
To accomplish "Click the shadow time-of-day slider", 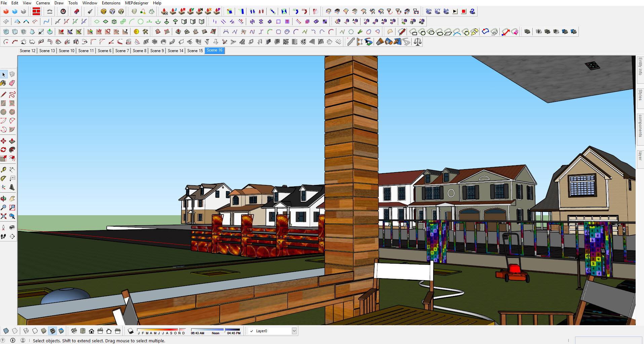I will click(215, 330).
